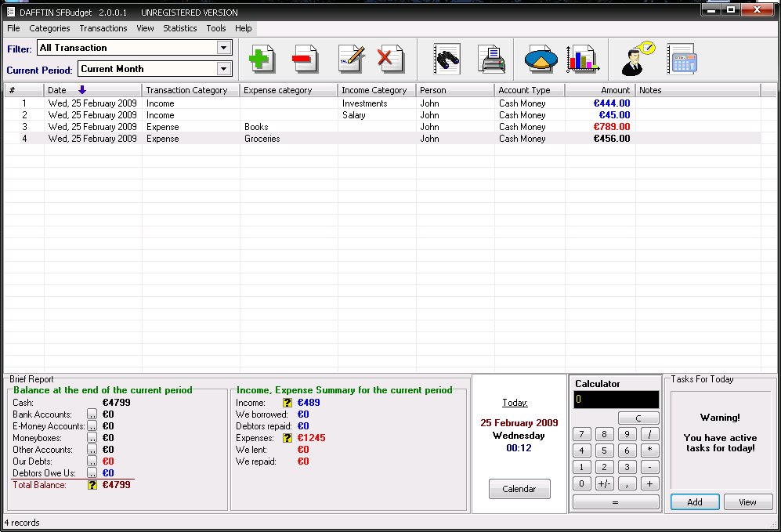Click the question mark beside Total Balance

pos(92,485)
